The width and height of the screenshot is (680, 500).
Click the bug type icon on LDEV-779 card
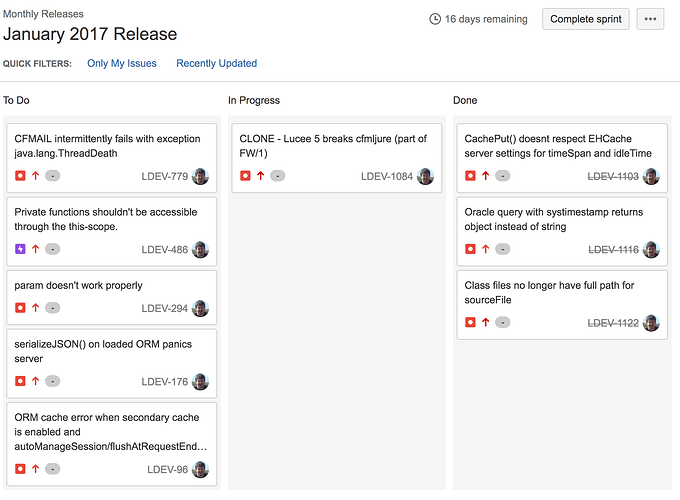pos(20,176)
